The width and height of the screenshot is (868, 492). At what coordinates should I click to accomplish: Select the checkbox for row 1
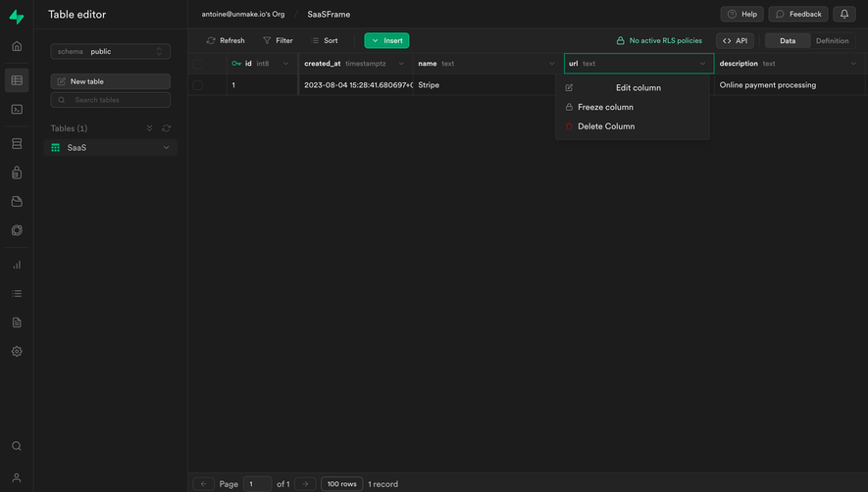coord(197,85)
